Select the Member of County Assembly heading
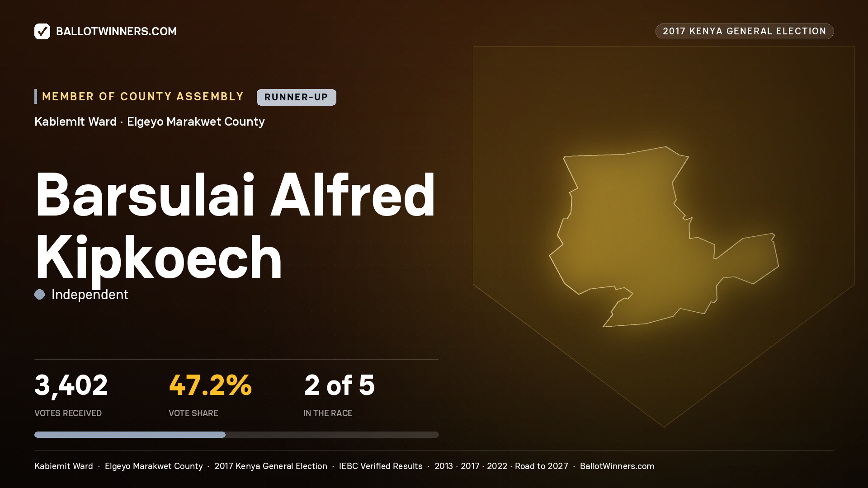The width and height of the screenshot is (868, 488). [143, 96]
